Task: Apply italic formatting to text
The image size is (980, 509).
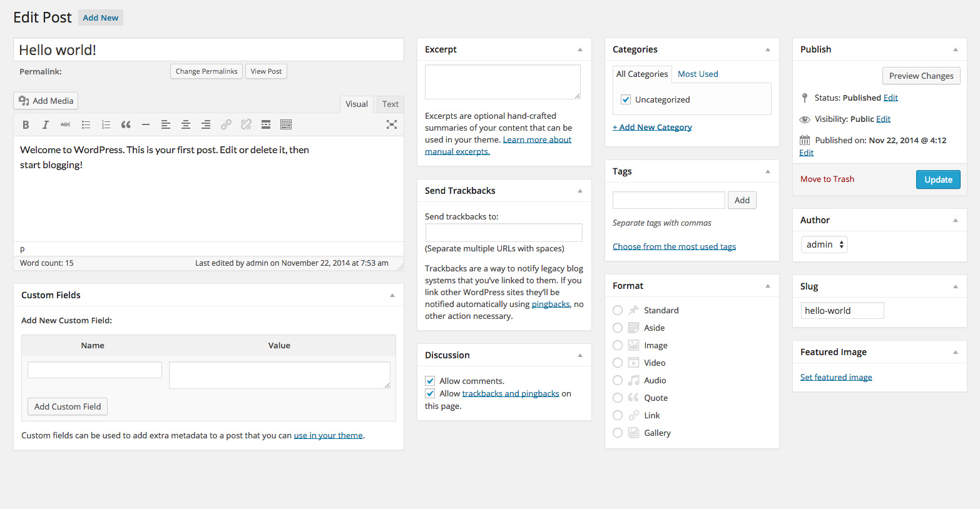Action: pos(46,125)
